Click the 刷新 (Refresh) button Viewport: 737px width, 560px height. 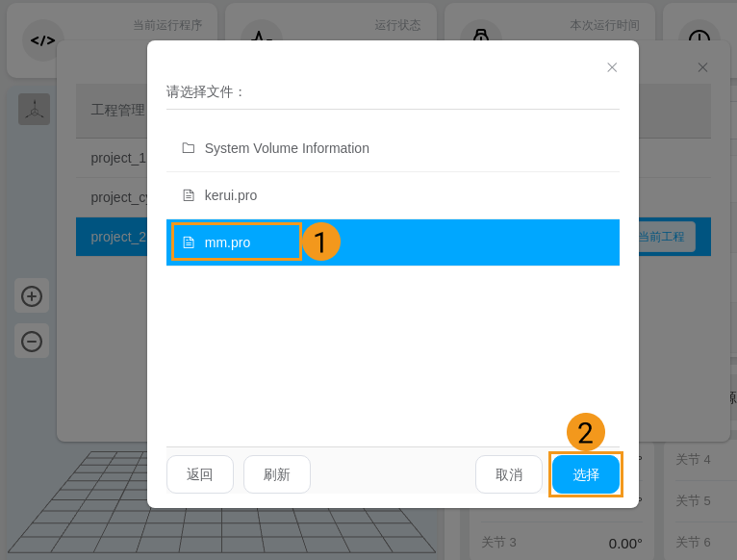tap(277, 474)
